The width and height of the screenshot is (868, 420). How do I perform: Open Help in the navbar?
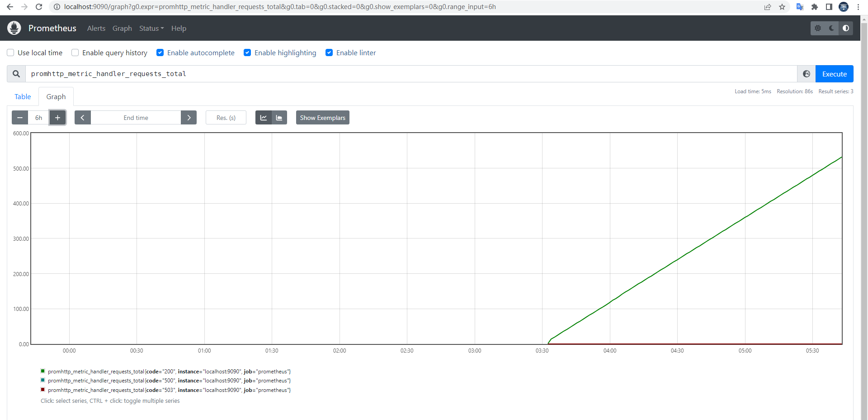pyautogui.click(x=179, y=28)
